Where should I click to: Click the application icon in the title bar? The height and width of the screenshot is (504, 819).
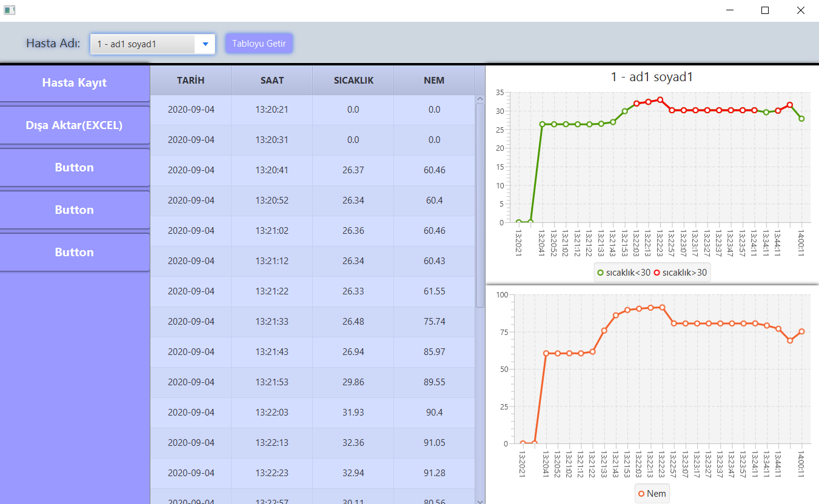10,10
